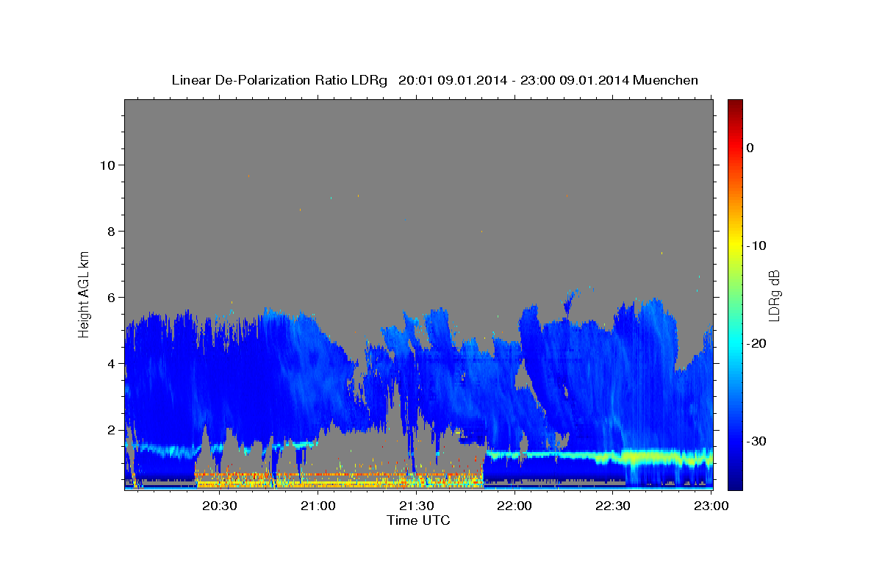Image resolution: width=882 pixels, height=588 pixels.
Task: Click the 'Time UTC' axis label
Action: [418, 520]
